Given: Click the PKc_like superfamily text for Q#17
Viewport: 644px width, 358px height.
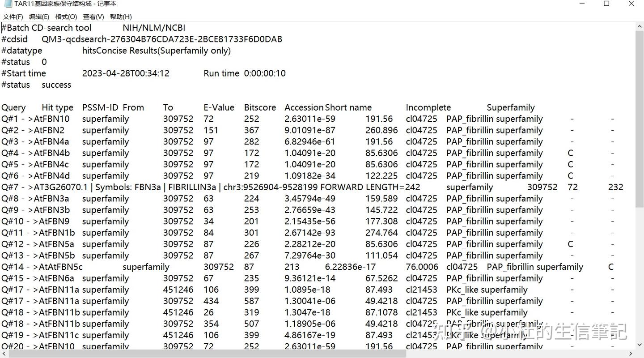Looking at the screenshot, I should pyautogui.click(x=487, y=290).
